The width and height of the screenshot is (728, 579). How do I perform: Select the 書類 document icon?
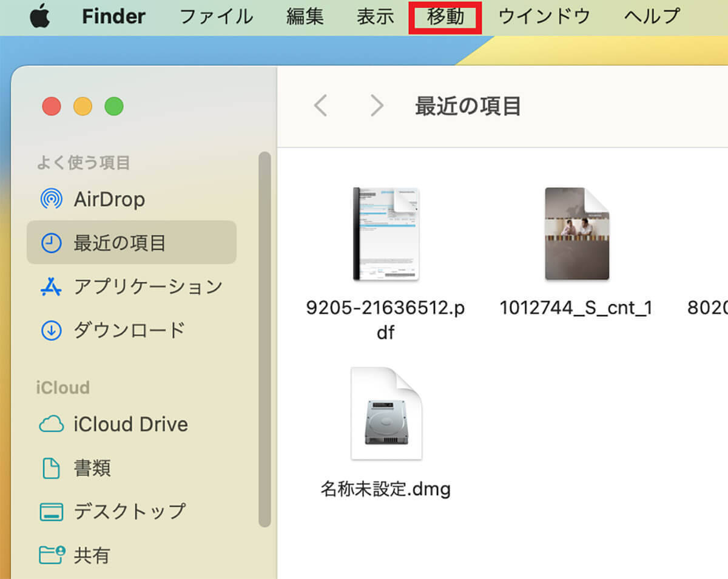pyautogui.click(x=51, y=468)
